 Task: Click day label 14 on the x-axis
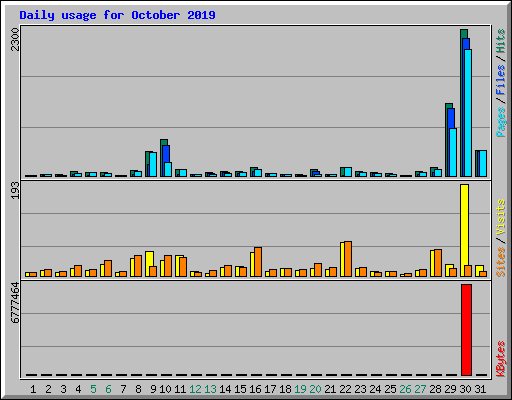pos(225,389)
